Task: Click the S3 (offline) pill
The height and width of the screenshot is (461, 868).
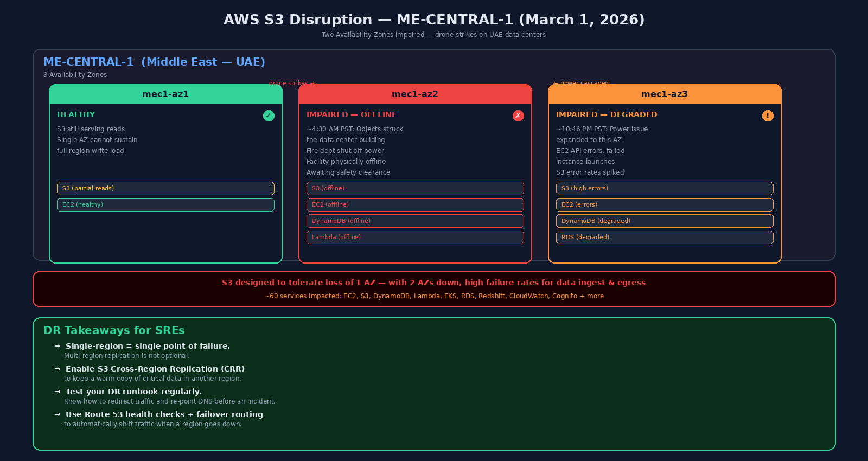Action: 415,188
